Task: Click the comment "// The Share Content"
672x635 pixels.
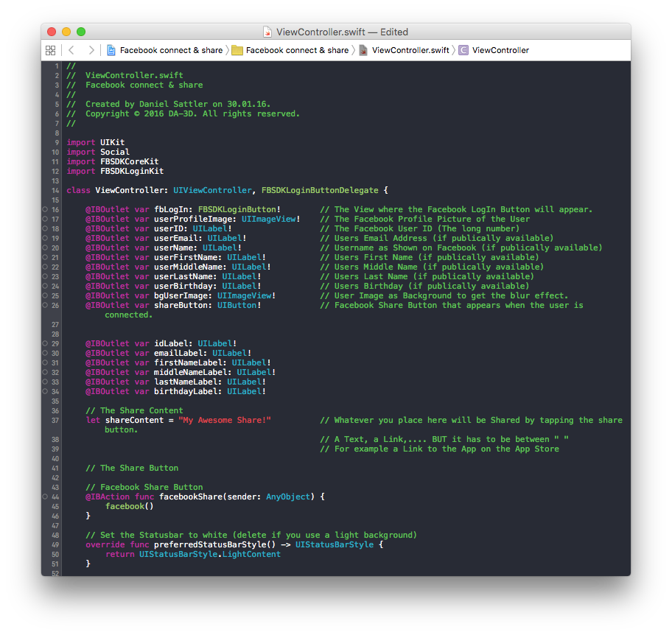Action: point(134,410)
